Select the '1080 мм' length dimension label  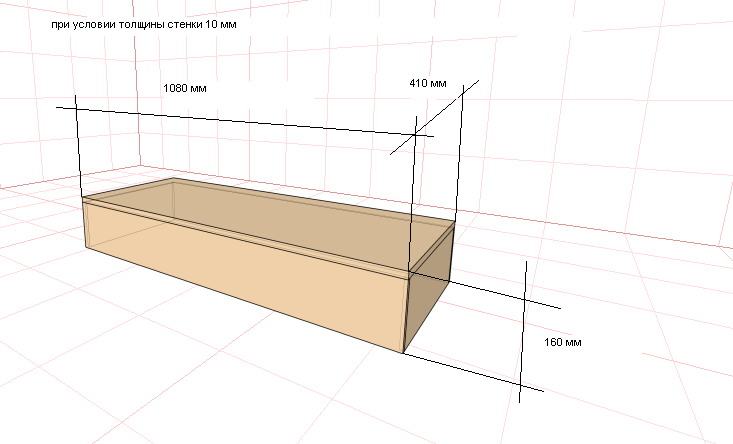[x=185, y=88]
